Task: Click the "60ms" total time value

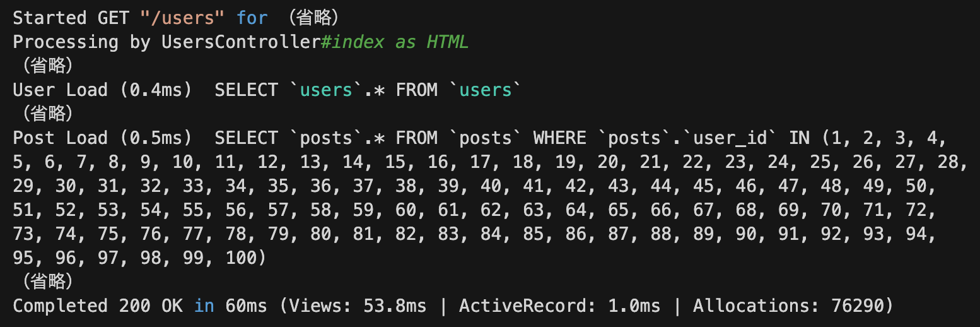Action: pos(246,306)
